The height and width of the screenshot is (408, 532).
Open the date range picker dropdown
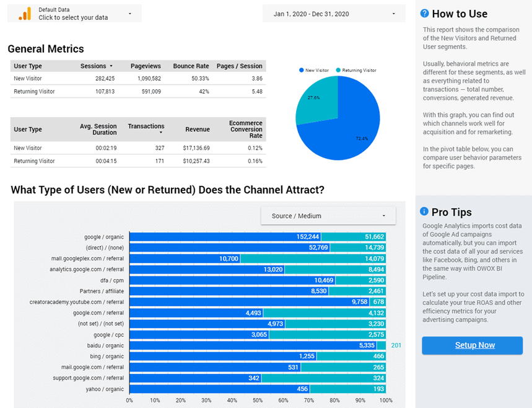[x=334, y=14]
